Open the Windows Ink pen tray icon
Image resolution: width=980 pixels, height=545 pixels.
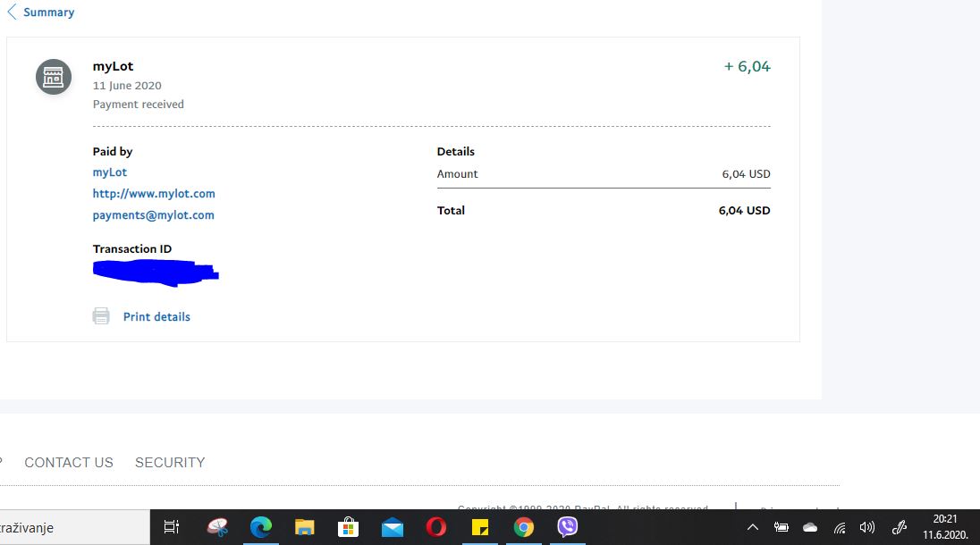point(900,527)
